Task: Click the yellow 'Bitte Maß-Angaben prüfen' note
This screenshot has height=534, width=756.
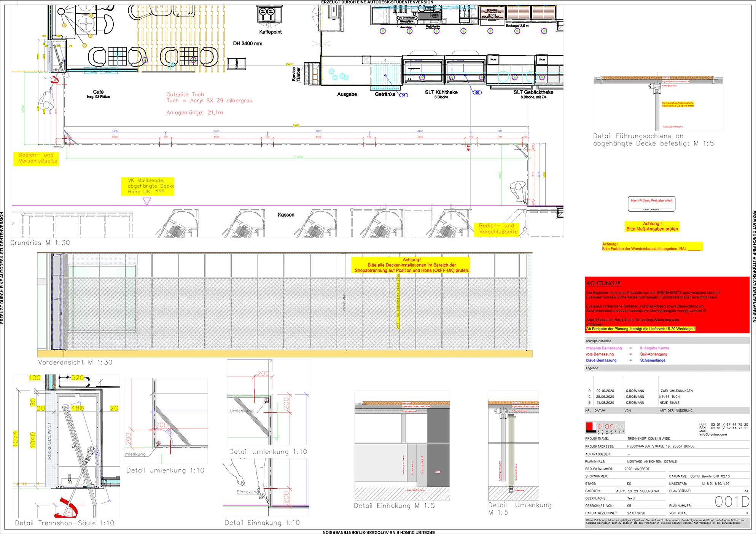Action: (x=652, y=226)
